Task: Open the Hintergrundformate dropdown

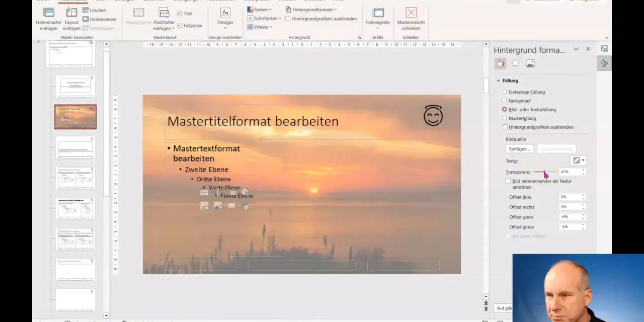Action: click(x=311, y=10)
